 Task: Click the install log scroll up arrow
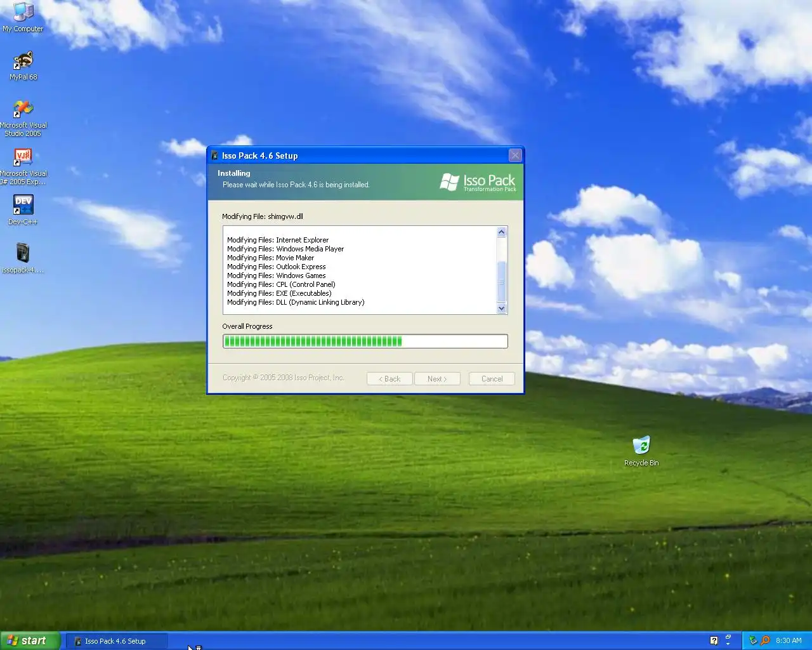click(x=501, y=232)
